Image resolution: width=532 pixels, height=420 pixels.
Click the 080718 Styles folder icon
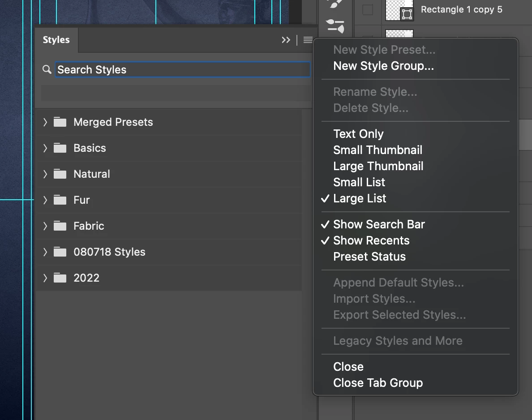click(x=60, y=252)
